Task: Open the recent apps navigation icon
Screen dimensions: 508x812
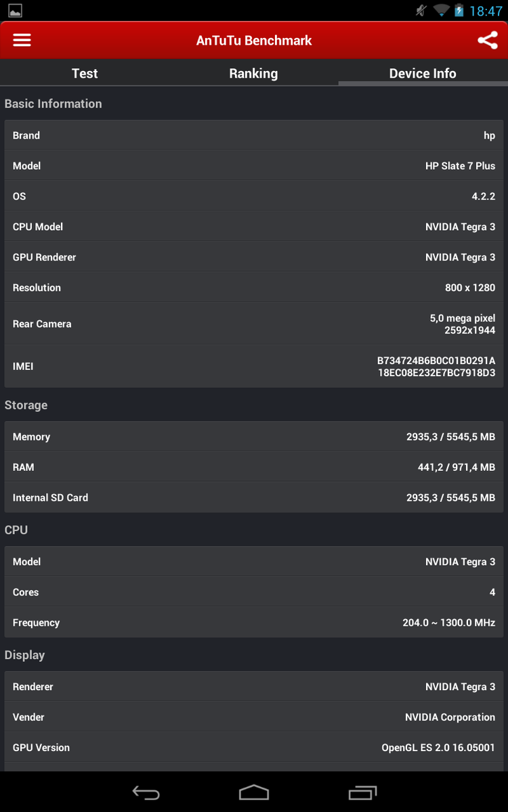Action: (362, 792)
